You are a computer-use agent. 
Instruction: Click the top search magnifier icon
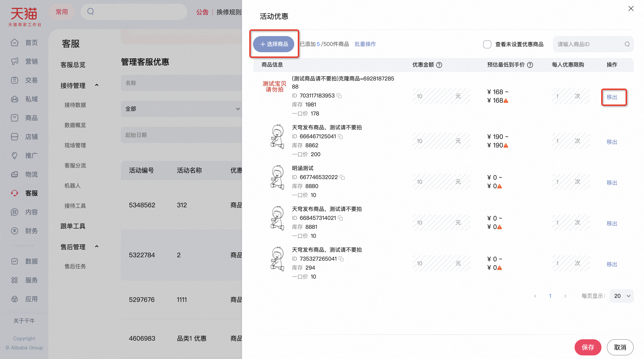(90, 11)
